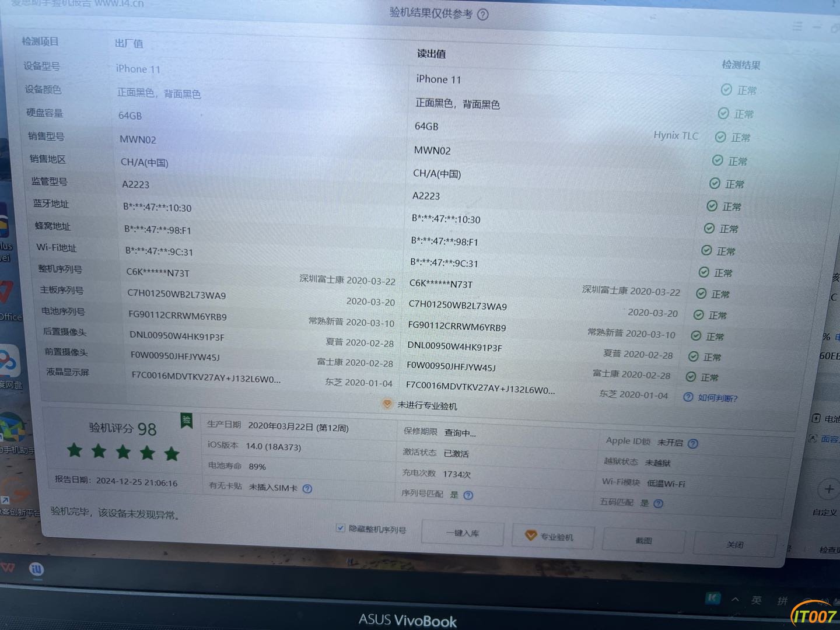840x630 pixels.
Task: Switch the 英 input language indicator
Action: click(x=757, y=600)
